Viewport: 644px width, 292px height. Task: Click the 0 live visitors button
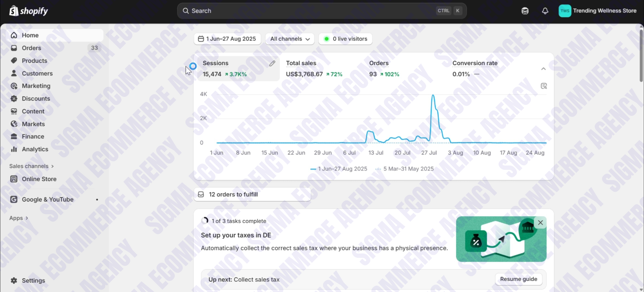point(345,39)
